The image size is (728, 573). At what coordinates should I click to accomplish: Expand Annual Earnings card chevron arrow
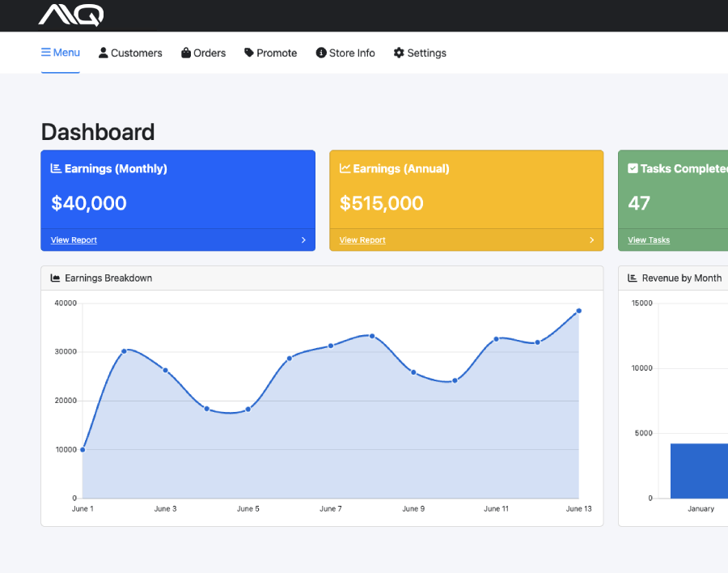591,240
